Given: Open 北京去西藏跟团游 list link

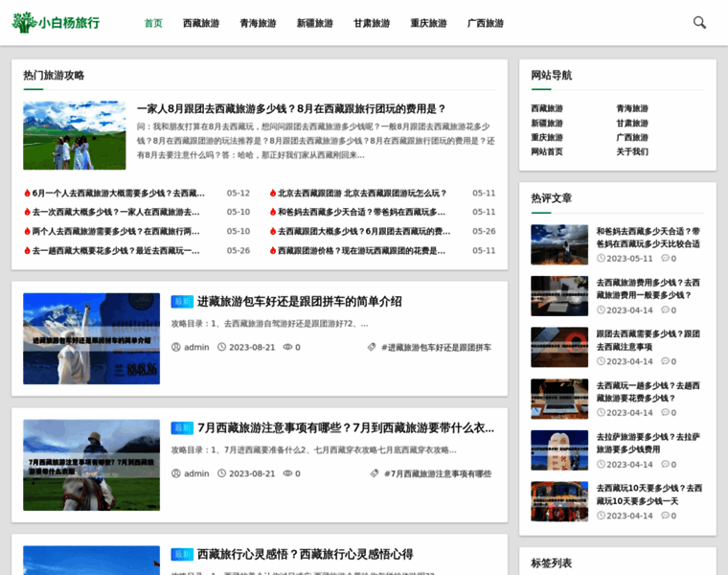Looking at the screenshot, I should click(x=362, y=193).
